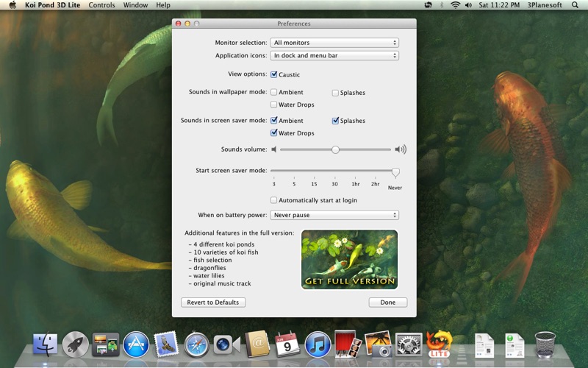Open the Controls menu

(101, 5)
